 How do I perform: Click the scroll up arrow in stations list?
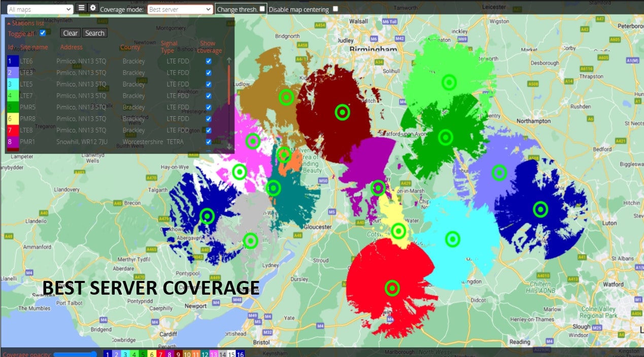pos(229,60)
